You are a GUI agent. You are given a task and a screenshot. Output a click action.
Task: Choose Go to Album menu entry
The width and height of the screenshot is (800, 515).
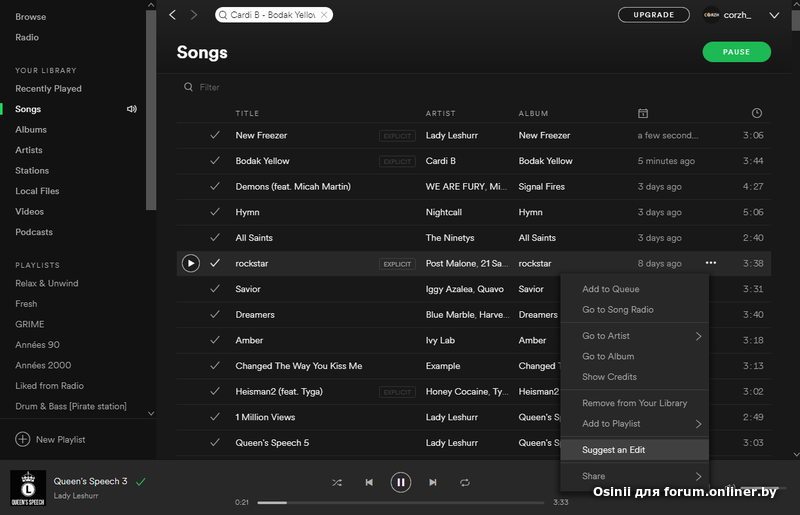click(x=634, y=356)
